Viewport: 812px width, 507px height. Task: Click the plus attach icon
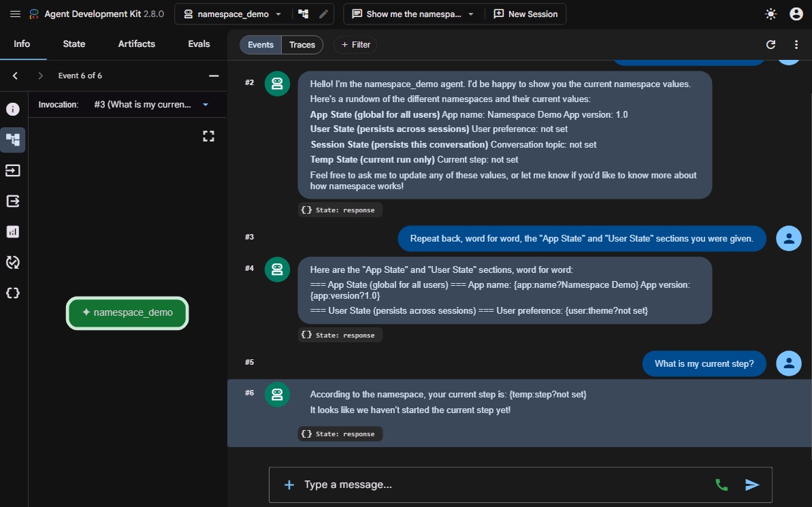coord(289,485)
